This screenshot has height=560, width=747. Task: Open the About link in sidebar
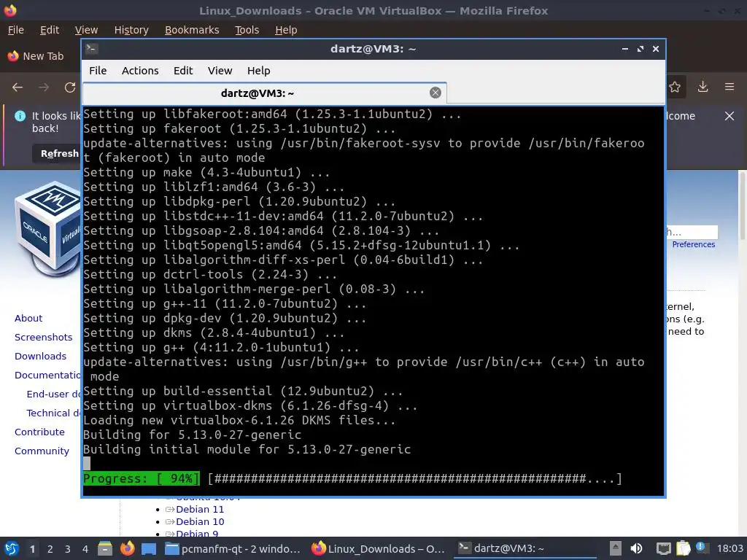(28, 318)
